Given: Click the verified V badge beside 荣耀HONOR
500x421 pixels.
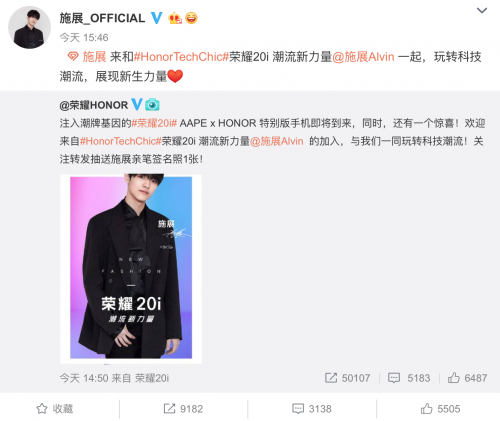Looking at the screenshot, I should [x=137, y=105].
